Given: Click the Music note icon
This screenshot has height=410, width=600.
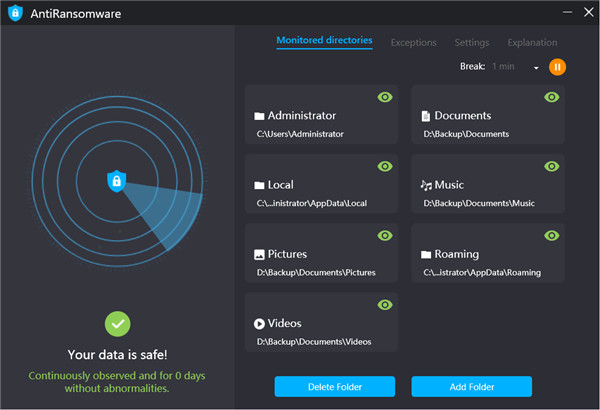Looking at the screenshot, I should [x=426, y=185].
